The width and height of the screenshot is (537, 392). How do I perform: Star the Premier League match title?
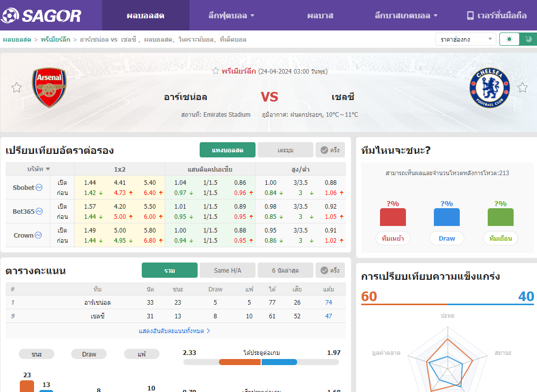[215, 71]
